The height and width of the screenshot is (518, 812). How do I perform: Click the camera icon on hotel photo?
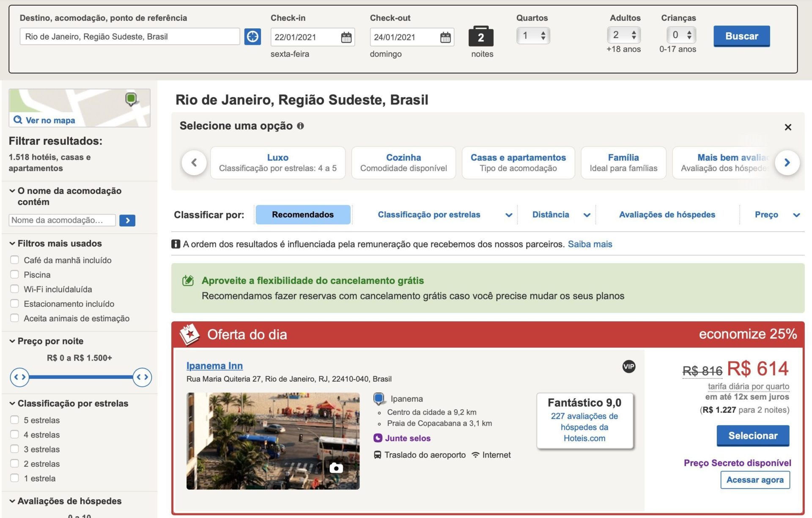[336, 468]
